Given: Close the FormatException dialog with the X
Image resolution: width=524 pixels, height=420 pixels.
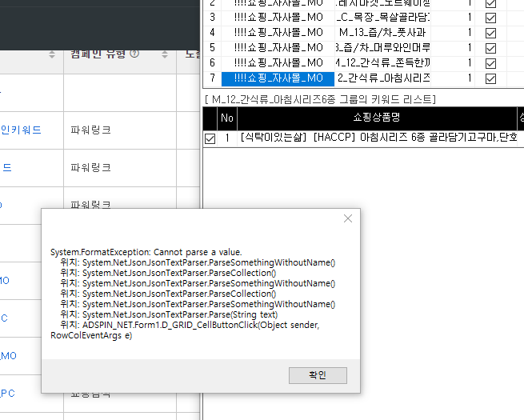Looking at the screenshot, I should tap(347, 218).
